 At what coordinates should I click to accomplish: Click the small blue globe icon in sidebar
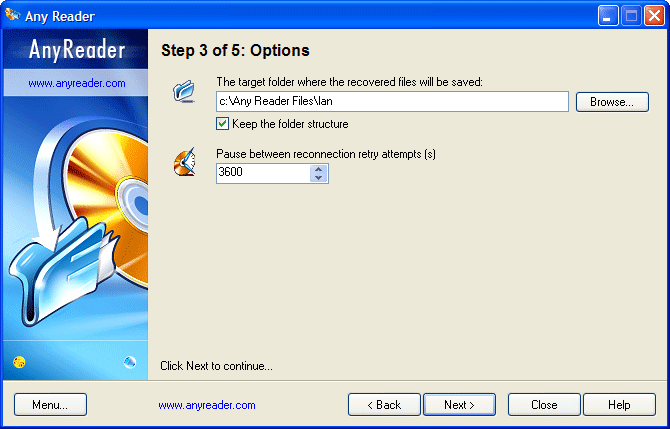[x=129, y=361]
